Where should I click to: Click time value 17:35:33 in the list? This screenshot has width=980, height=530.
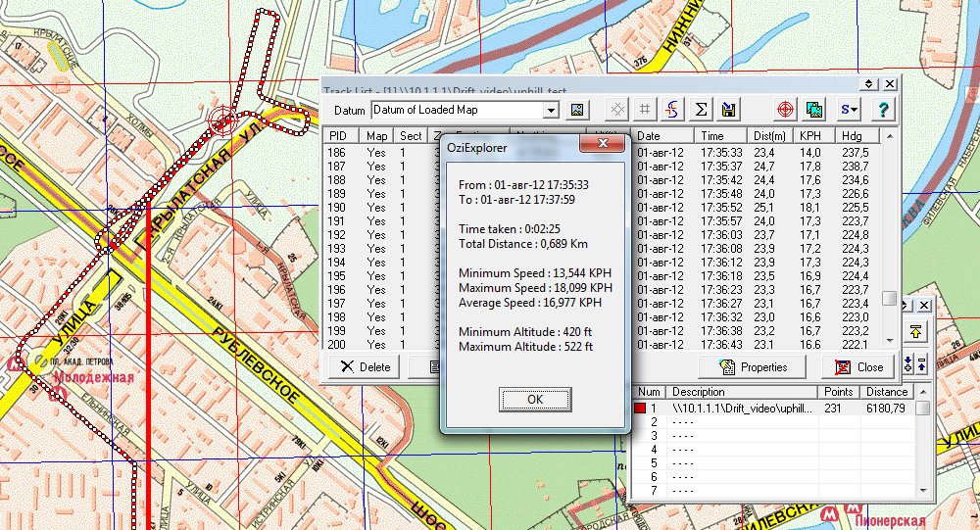point(721,153)
